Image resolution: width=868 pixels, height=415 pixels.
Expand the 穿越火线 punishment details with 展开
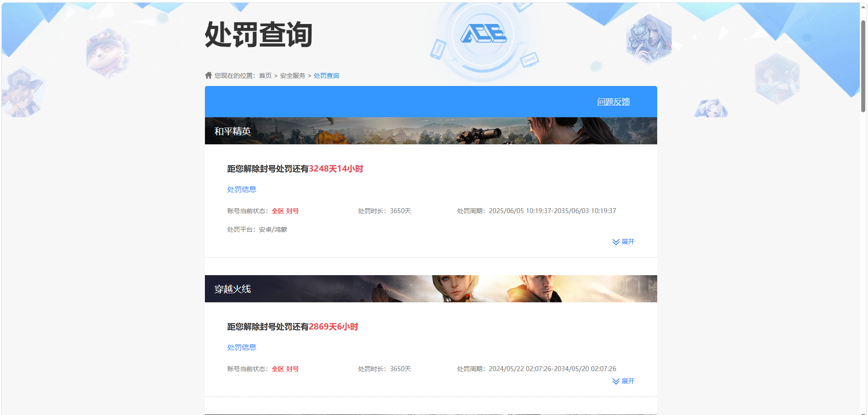pyautogui.click(x=623, y=381)
